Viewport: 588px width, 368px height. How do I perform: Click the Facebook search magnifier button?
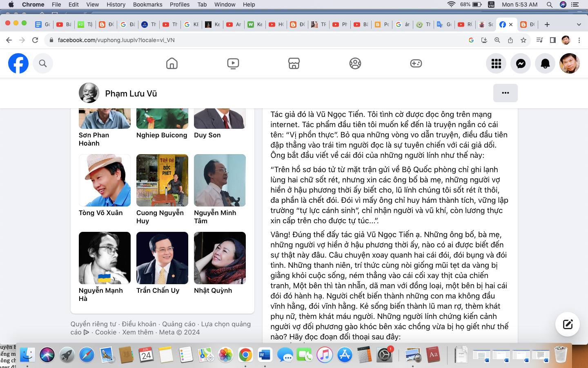[43, 63]
